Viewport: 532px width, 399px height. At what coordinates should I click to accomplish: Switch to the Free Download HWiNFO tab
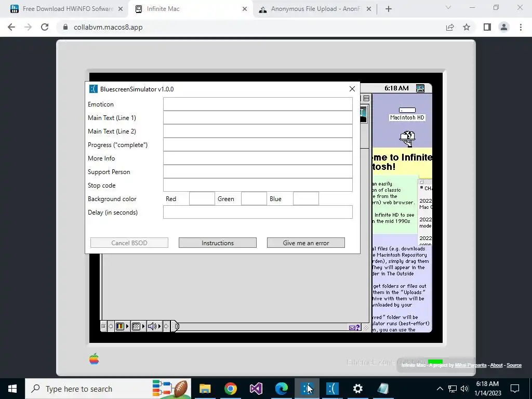click(x=67, y=9)
